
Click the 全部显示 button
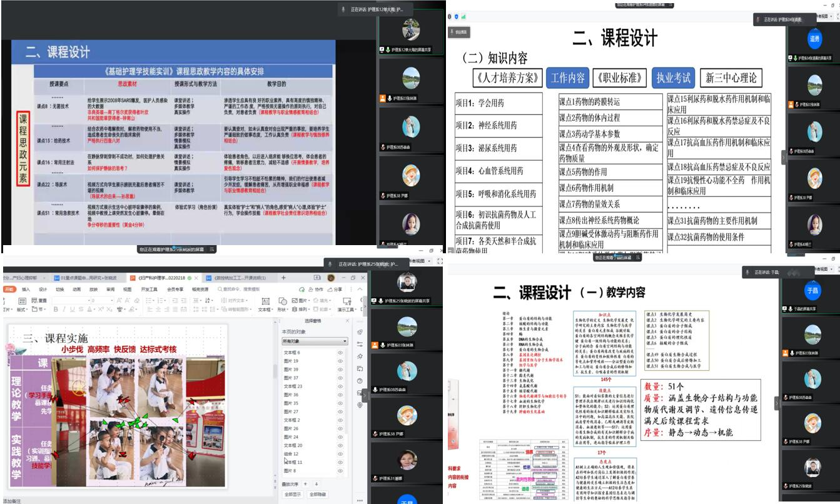[x=293, y=494]
